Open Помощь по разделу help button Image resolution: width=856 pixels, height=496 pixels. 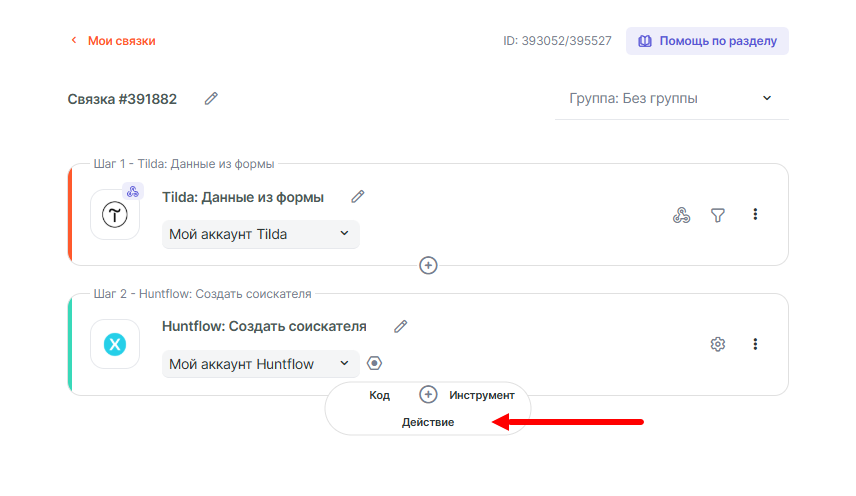click(x=707, y=41)
